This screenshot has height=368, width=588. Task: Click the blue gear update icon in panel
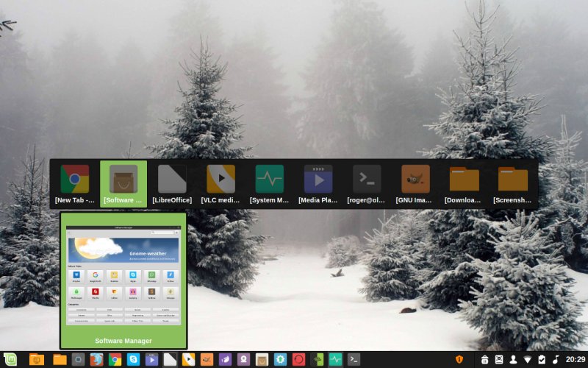point(280,360)
